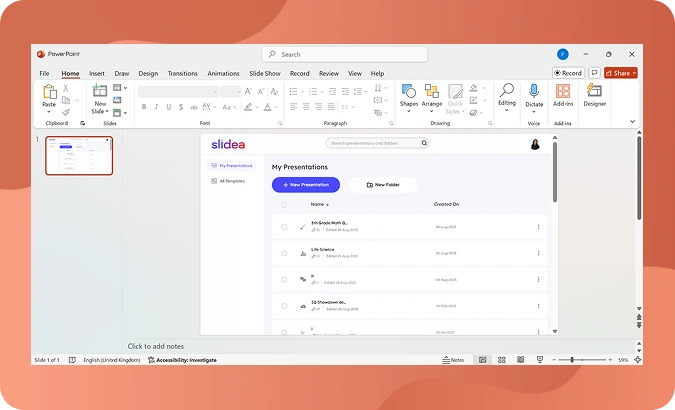Toggle italic formatting
The height and width of the screenshot is (410, 675).
coord(156,107)
